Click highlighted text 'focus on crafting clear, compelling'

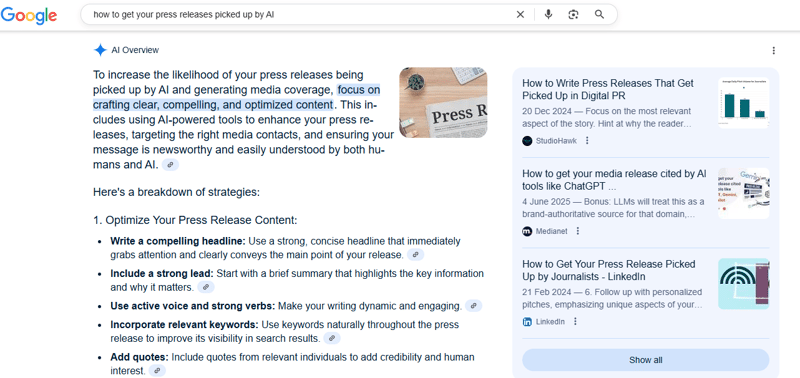click(236, 97)
